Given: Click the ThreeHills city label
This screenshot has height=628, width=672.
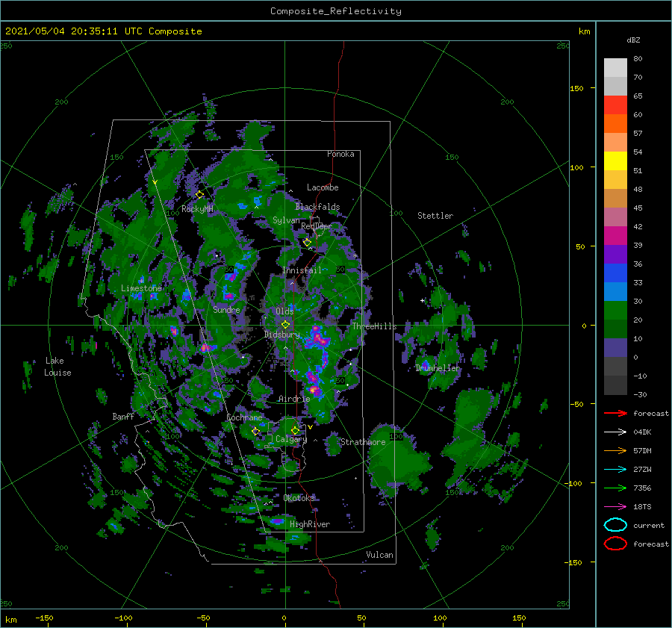Looking at the screenshot, I should (x=375, y=326).
